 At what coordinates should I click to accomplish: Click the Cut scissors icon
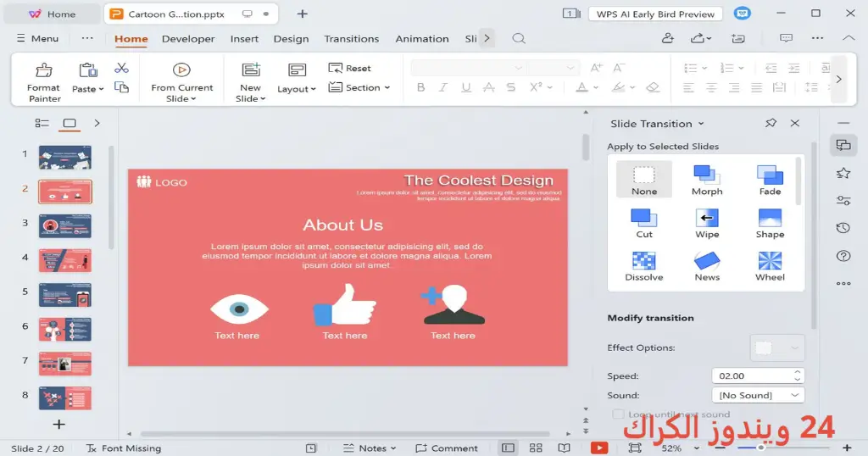pos(121,68)
